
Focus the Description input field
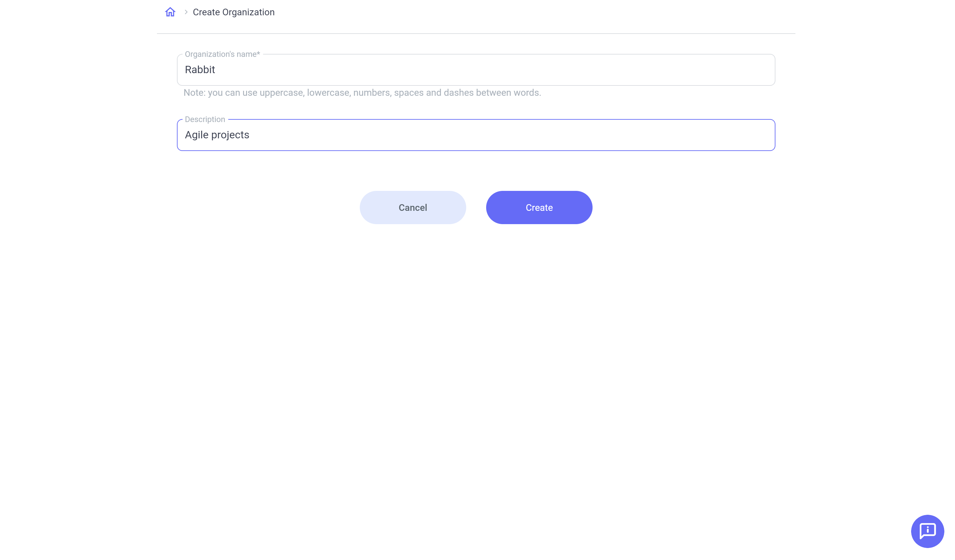tap(476, 135)
